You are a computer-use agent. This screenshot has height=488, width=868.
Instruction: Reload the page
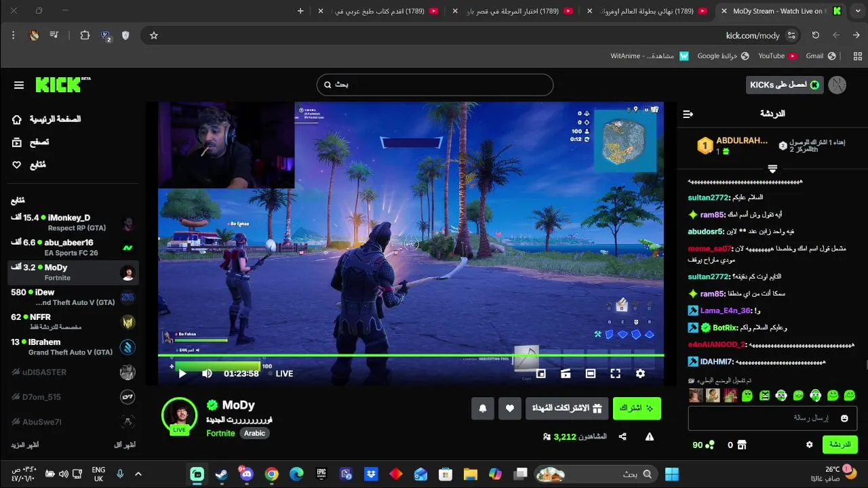[816, 35]
